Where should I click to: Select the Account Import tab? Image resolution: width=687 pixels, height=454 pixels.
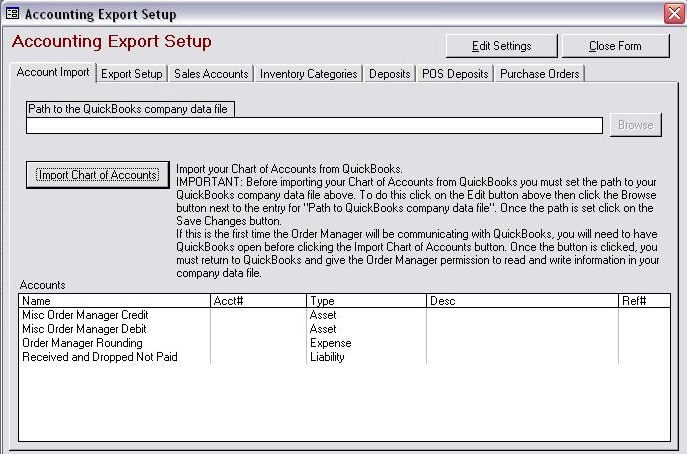53,72
